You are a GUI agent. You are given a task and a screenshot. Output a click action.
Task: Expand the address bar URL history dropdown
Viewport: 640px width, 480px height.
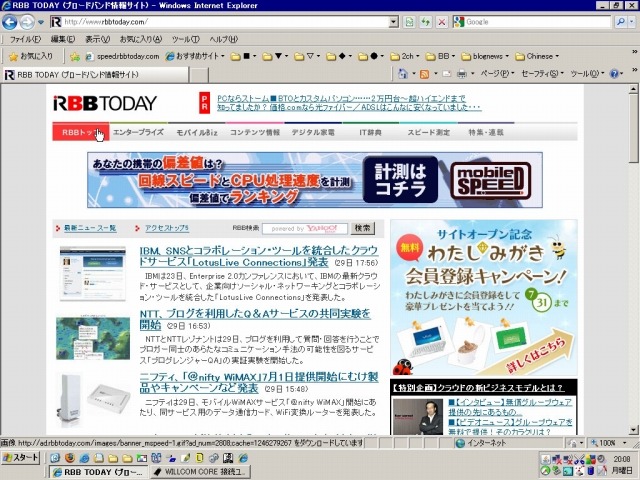point(393,22)
